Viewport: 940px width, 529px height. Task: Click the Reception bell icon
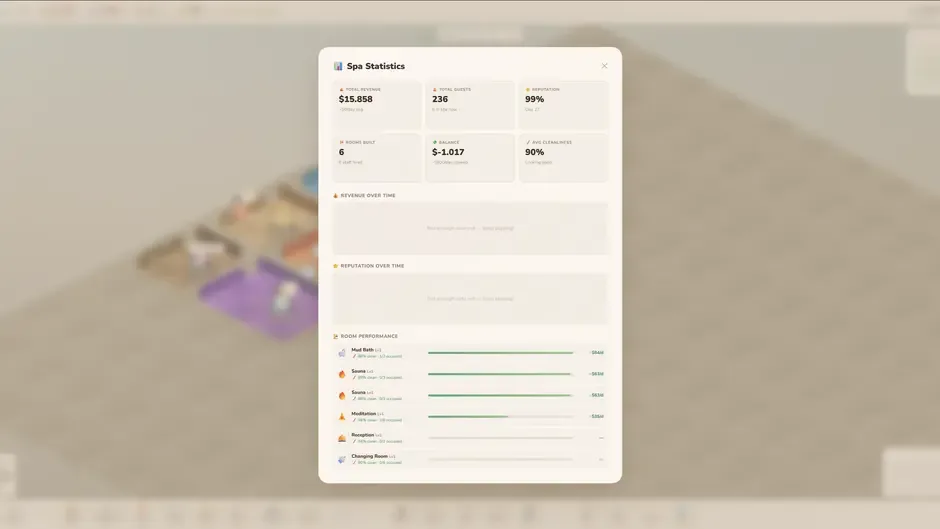(x=342, y=438)
